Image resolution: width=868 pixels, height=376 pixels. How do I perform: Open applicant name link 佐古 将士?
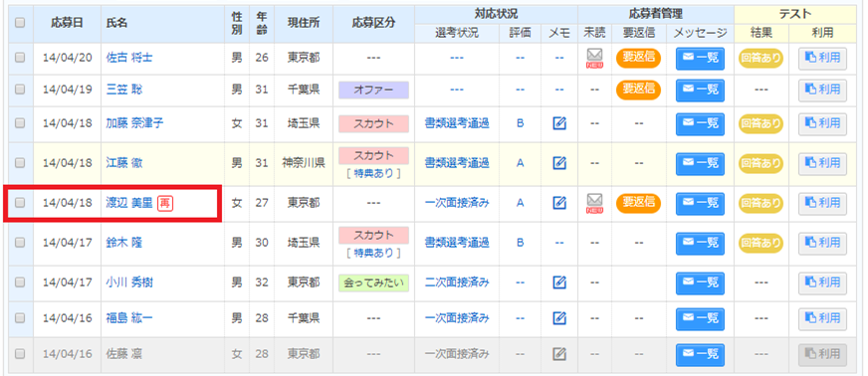[x=129, y=58]
